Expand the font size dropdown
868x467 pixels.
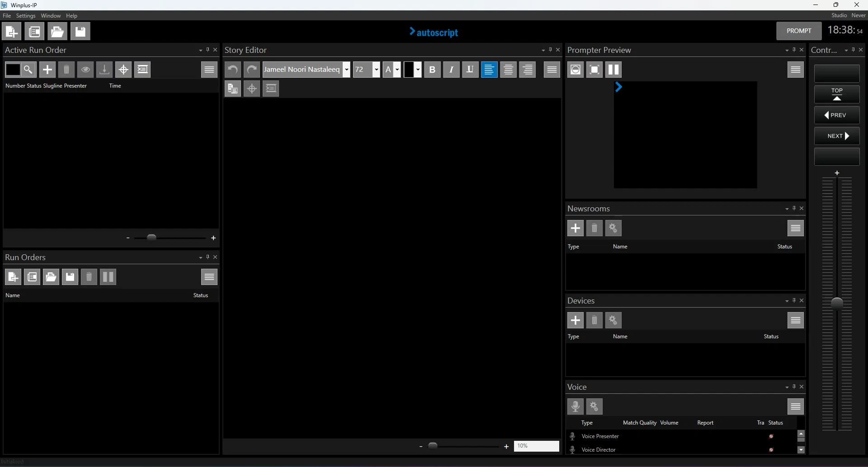click(x=376, y=70)
